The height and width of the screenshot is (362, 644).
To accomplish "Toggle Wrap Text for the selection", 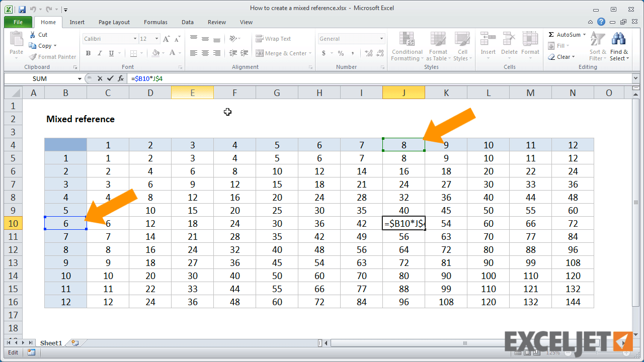I will tap(274, 38).
